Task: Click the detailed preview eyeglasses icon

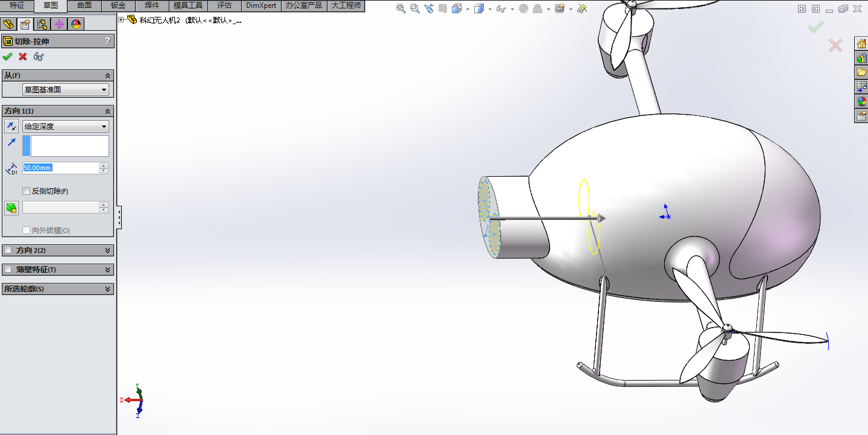Action: click(x=39, y=57)
